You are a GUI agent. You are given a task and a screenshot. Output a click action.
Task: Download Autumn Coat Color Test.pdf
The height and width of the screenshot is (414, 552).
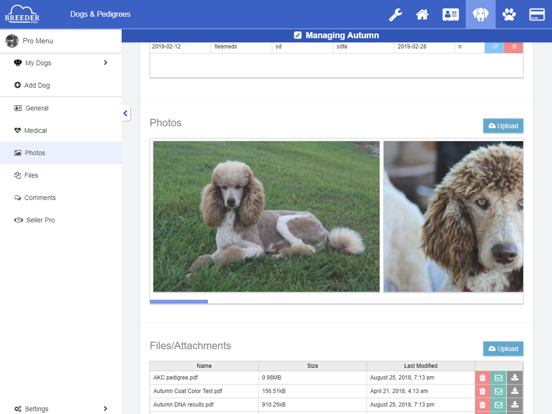click(515, 391)
